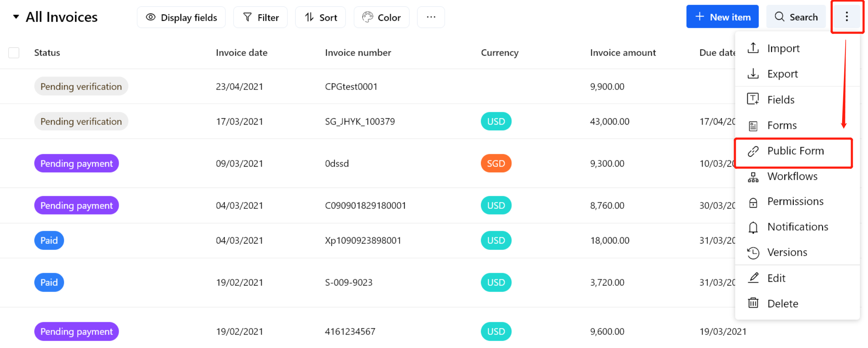Click the Notifications bell icon
Image resolution: width=868 pixels, height=348 pixels.
pyautogui.click(x=753, y=227)
